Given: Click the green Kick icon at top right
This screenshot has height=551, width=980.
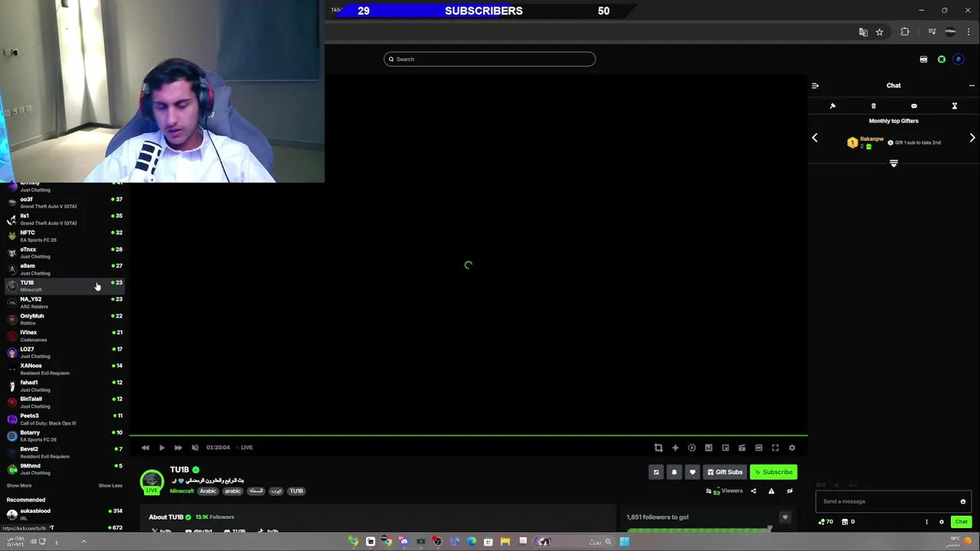Looking at the screenshot, I should point(942,59).
